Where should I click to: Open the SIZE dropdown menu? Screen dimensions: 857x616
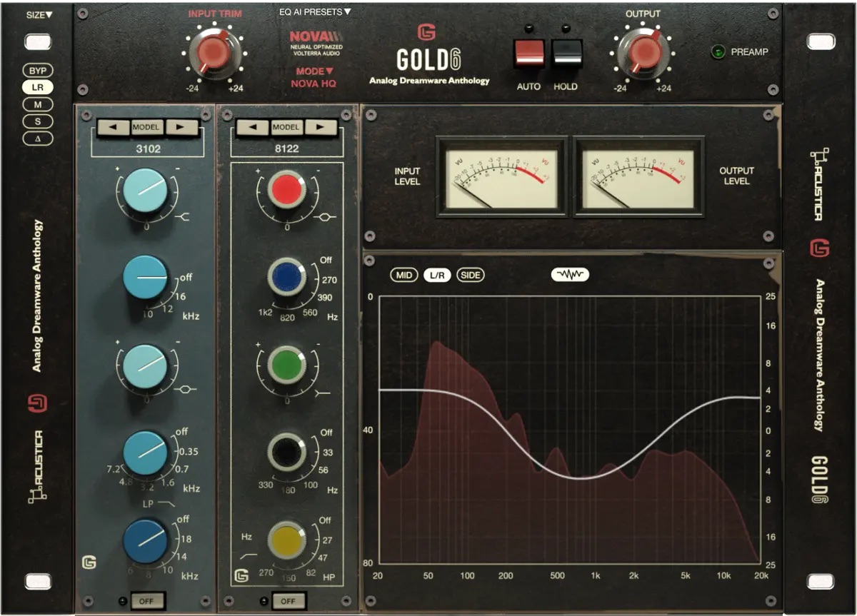(x=39, y=14)
